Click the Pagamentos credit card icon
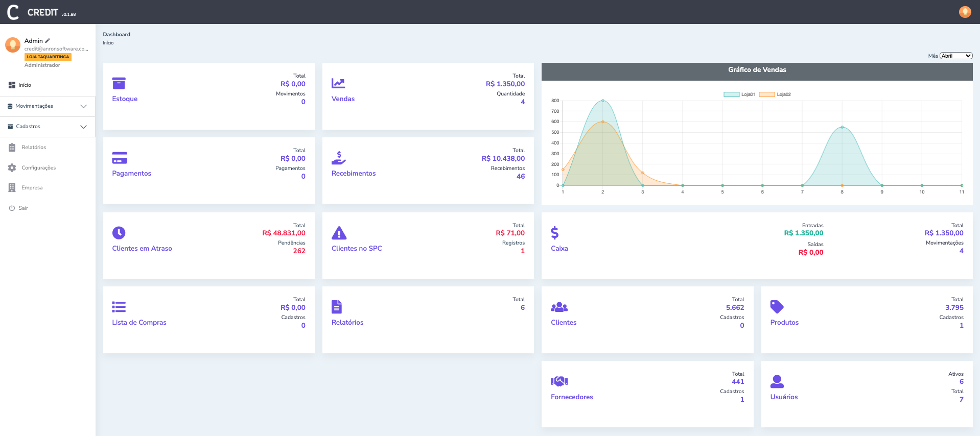Viewport: 980px width, 436px height. [x=120, y=158]
